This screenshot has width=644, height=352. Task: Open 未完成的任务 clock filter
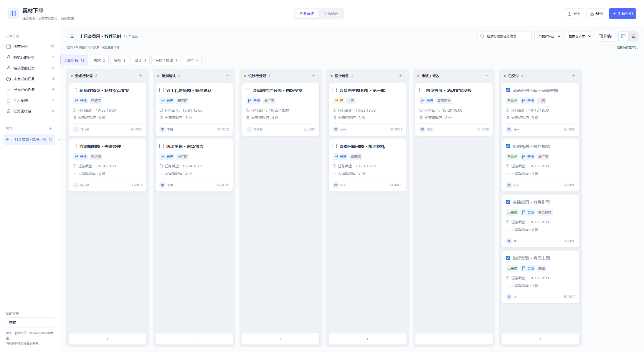(x=30, y=79)
